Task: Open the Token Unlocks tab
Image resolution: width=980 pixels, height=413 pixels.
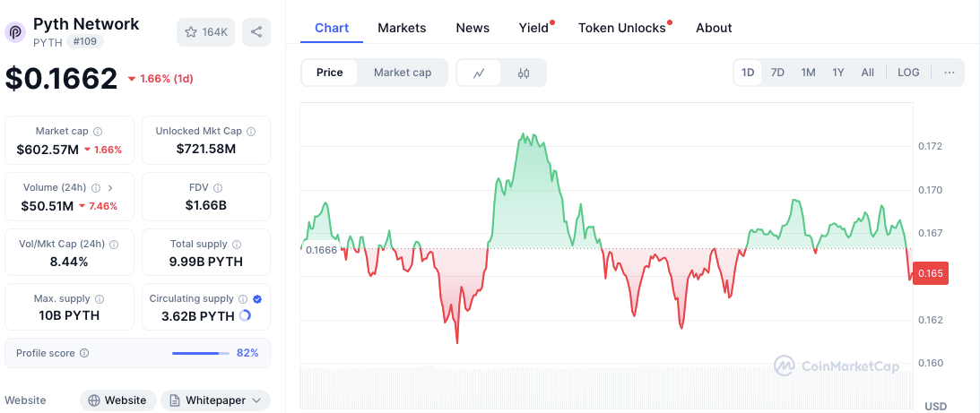Action: [x=622, y=28]
